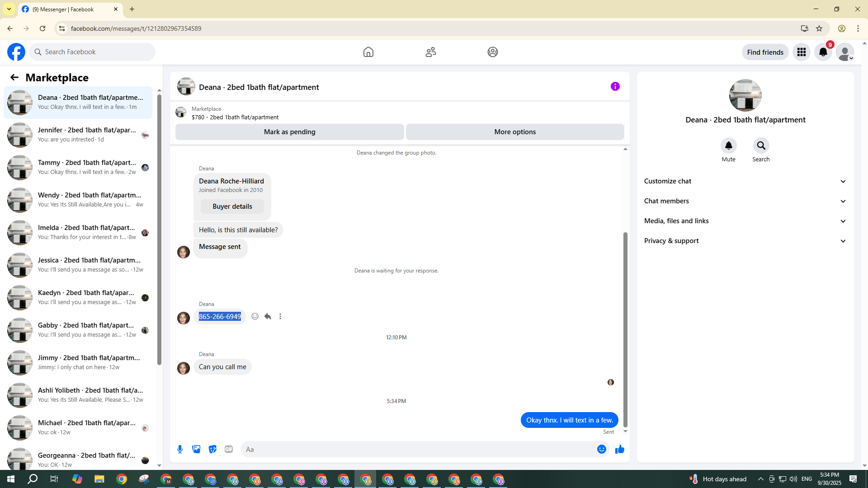The image size is (868, 488).
Task: Click the 'Can you call me' message
Action: 222,367
